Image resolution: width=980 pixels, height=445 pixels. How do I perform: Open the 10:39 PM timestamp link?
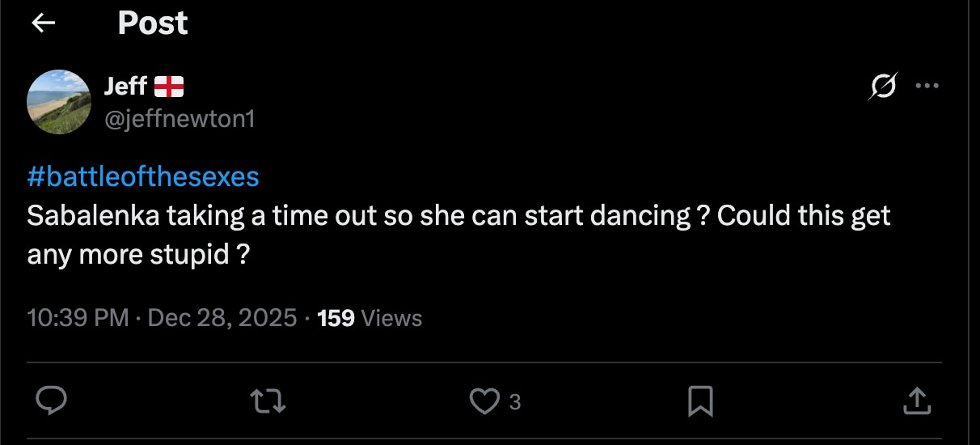pos(78,318)
